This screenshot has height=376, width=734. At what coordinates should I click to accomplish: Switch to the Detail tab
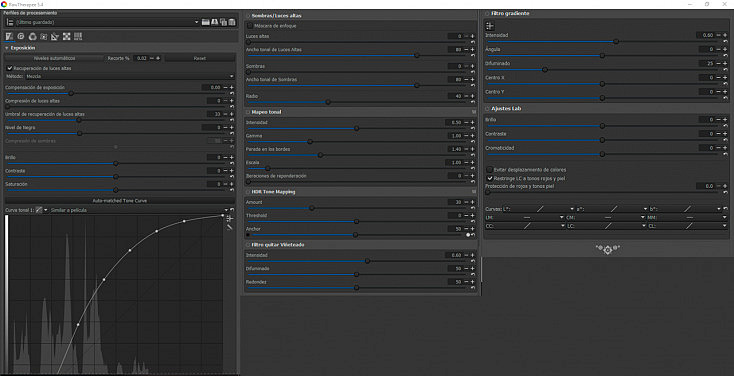coord(21,37)
